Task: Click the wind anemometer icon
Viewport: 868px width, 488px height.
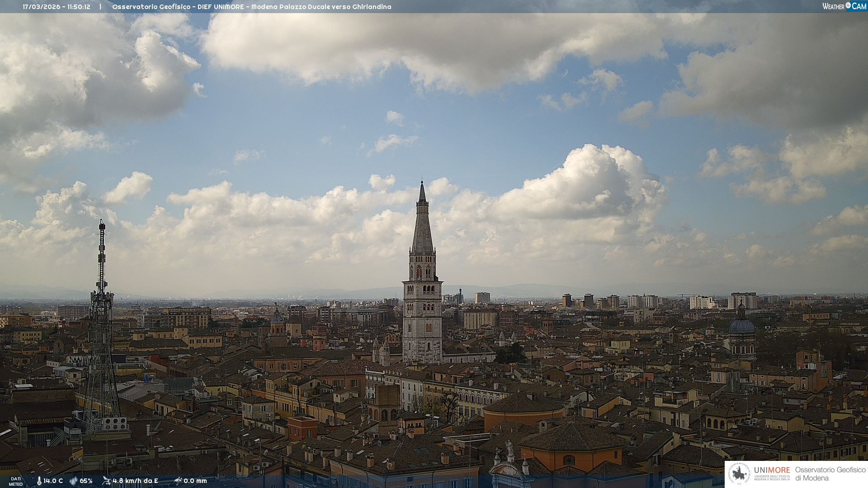Action: 106,481
